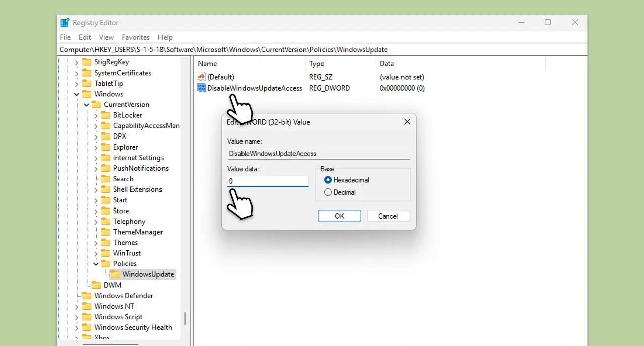This screenshot has width=644, height=346.
Task: Expand the PushNotifications key
Action: click(x=96, y=168)
